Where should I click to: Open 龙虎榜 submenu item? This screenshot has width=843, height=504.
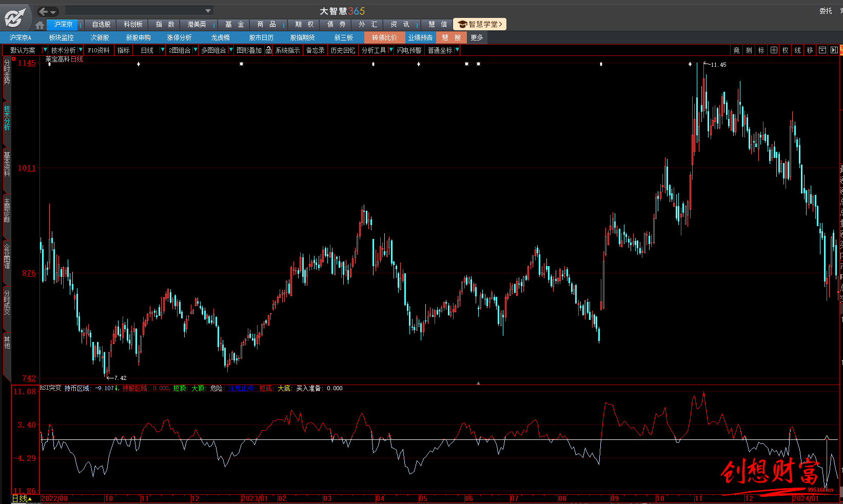coord(220,37)
